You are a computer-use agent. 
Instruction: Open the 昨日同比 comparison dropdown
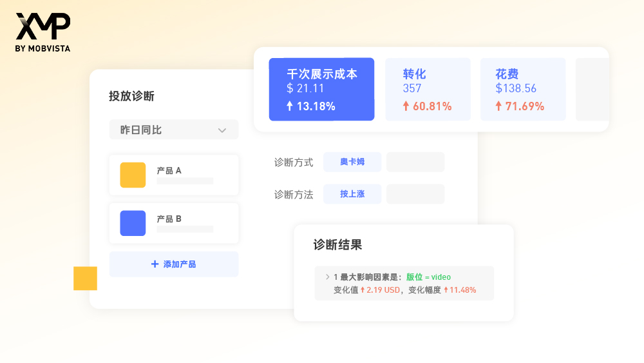pyautogui.click(x=174, y=130)
